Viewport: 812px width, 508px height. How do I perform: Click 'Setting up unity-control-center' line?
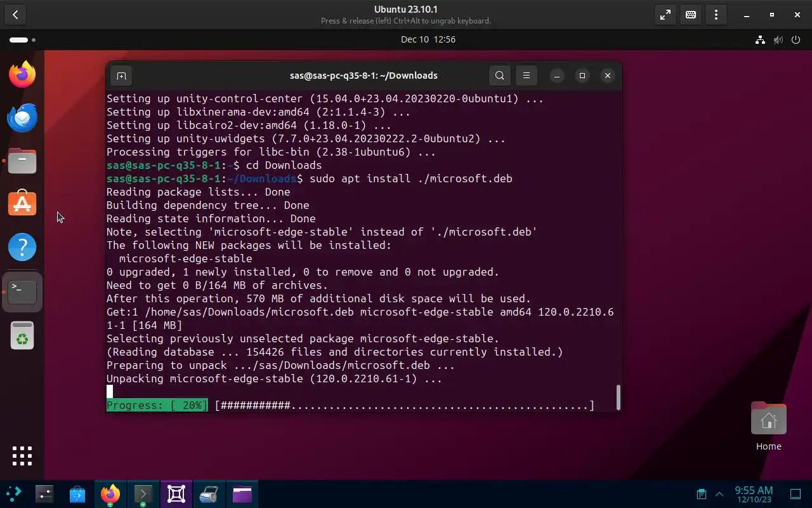click(x=325, y=98)
